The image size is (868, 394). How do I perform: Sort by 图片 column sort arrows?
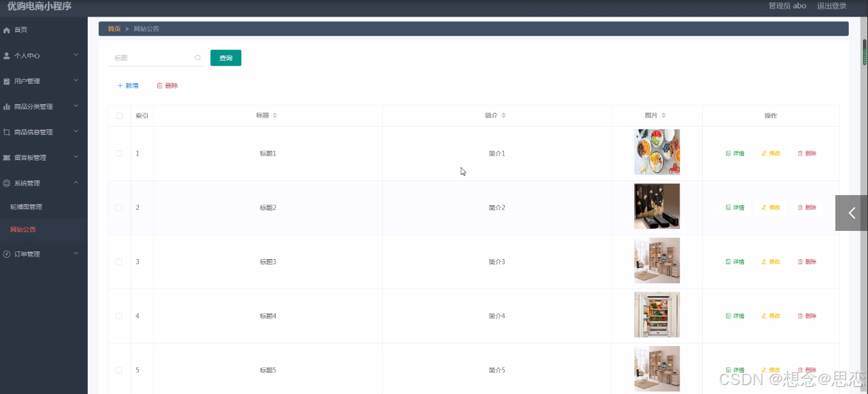(663, 116)
